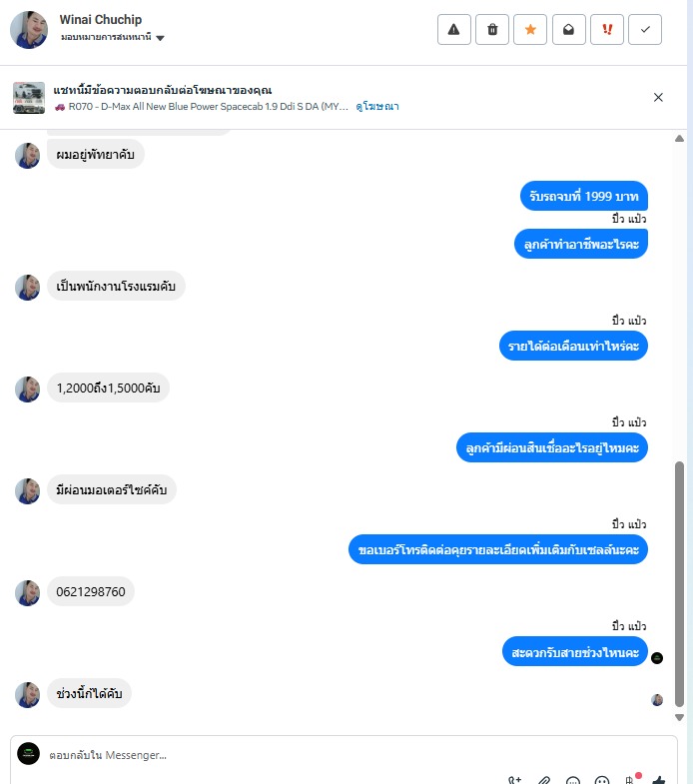693x784 pixels.
Task: Click the phone number message 0621298760
Action: 91,592
